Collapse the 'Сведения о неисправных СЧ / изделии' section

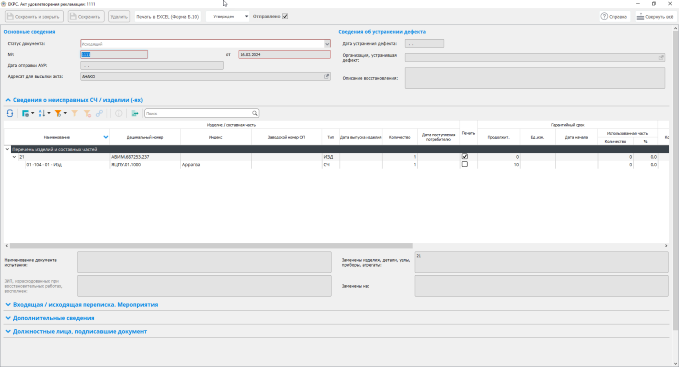coord(8,100)
